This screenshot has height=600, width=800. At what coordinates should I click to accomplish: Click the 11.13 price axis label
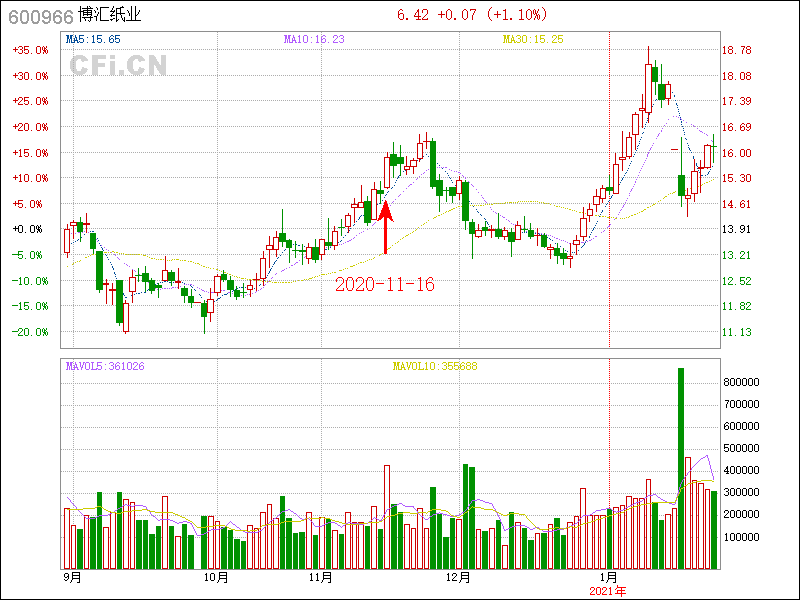(737, 332)
